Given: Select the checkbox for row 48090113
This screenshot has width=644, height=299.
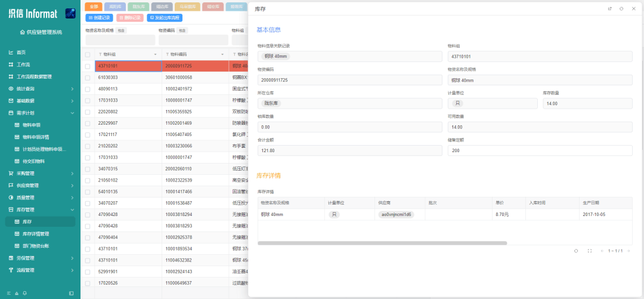Looking at the screenshot, I should (x=88, y=89).
